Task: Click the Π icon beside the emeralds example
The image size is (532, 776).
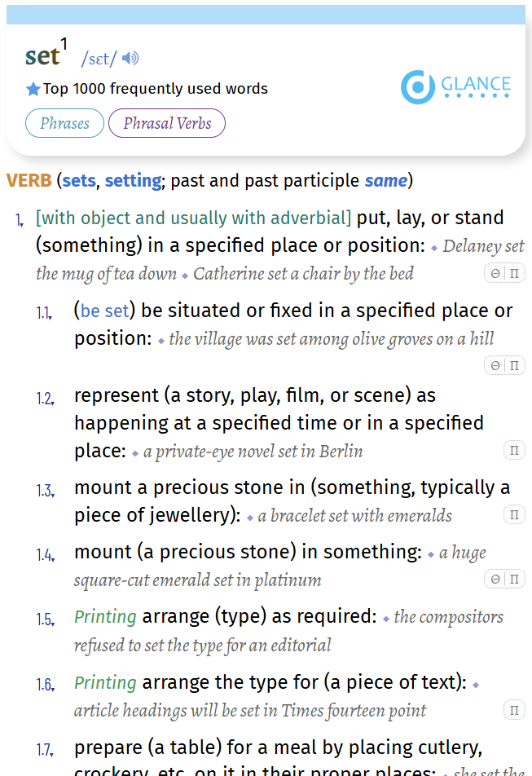Action: (514, 514)
